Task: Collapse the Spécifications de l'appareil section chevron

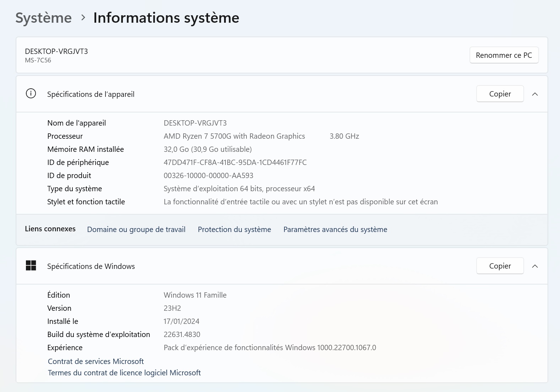Action: [535, 94]
